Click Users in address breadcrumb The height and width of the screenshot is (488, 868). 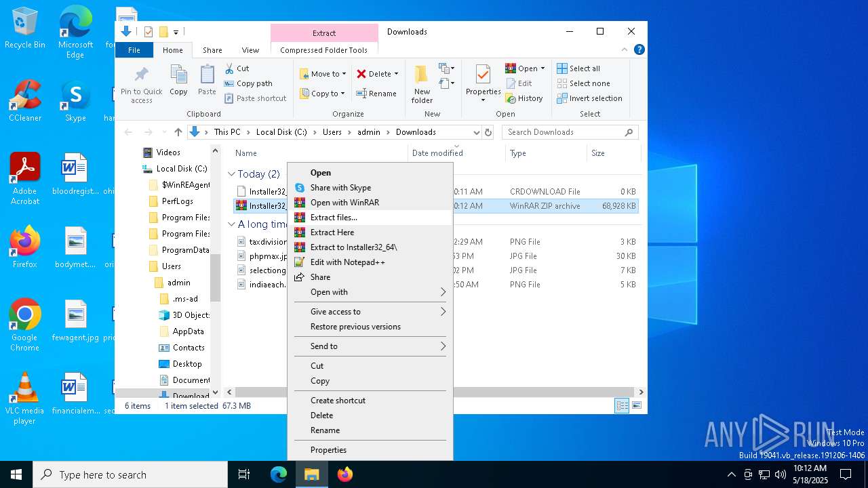[x=332, y=132]
